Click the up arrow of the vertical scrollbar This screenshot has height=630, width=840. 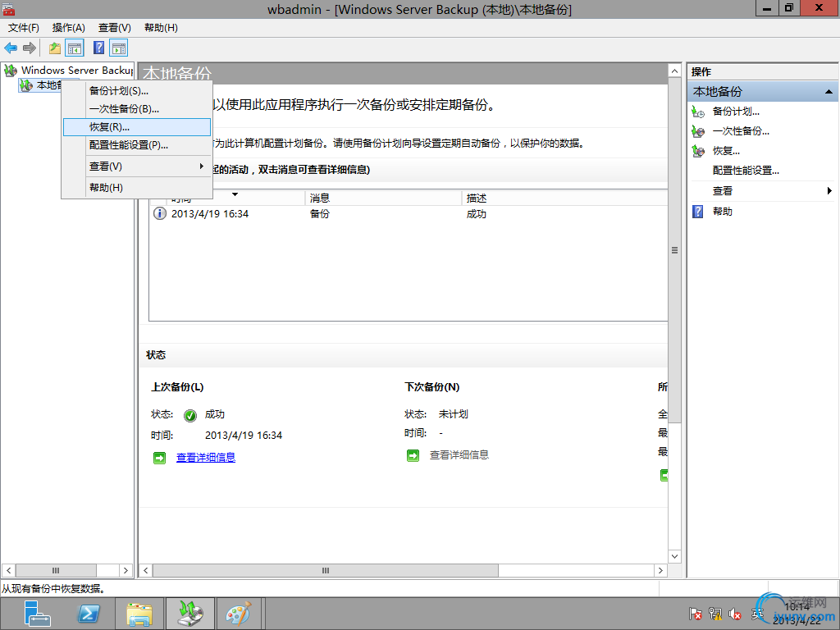(x=674, y=71)
